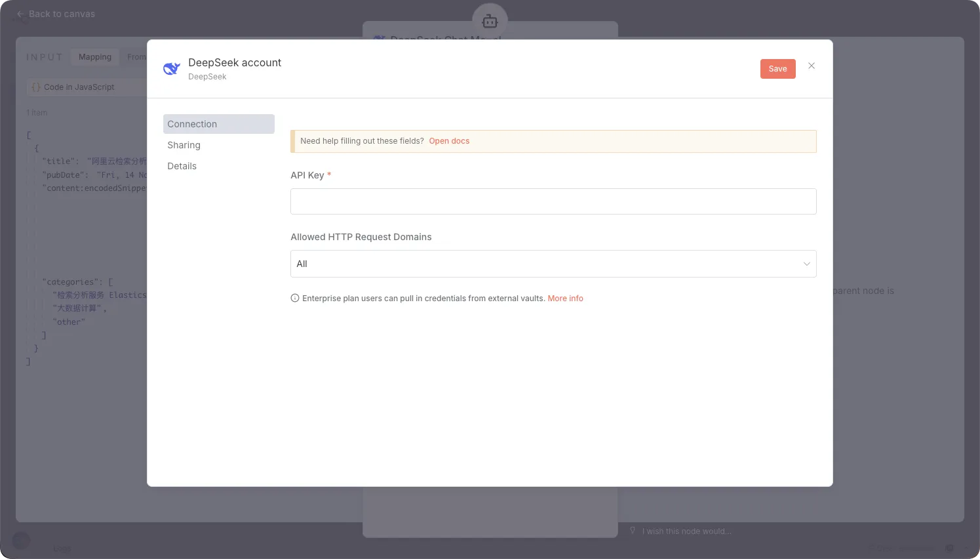Close the DeepSeek account dialog

point(812,66)
